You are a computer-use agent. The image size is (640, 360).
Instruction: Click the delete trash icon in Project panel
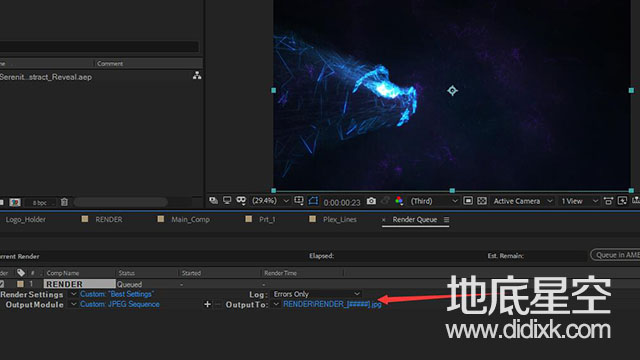pyautogui.click(x=64, y=202)
